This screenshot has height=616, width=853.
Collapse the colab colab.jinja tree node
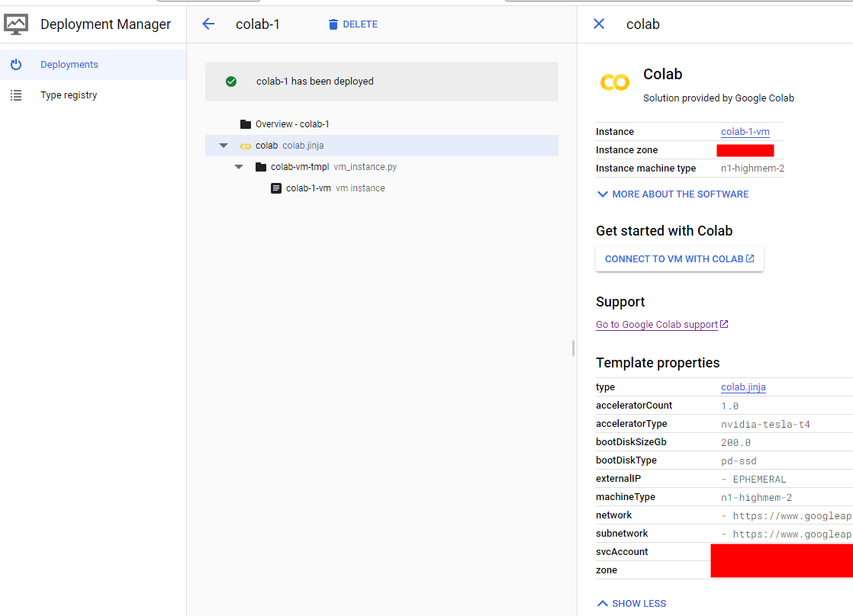[x=223, y=145]
